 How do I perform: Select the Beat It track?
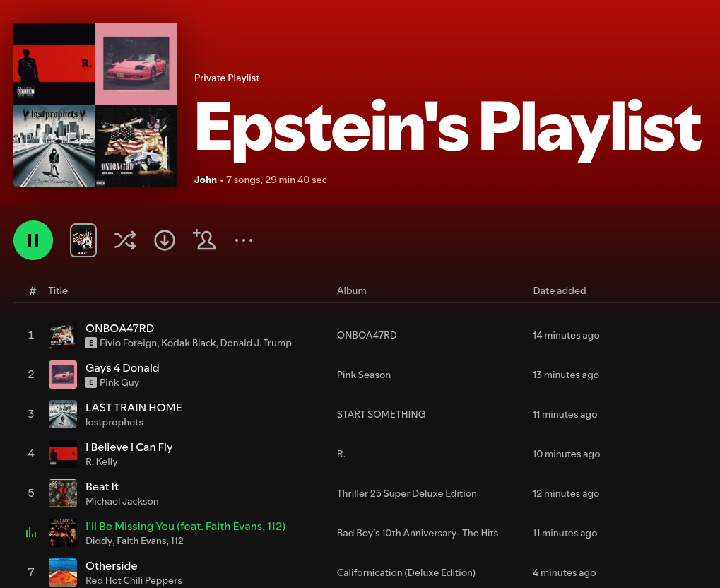point(102,486)
